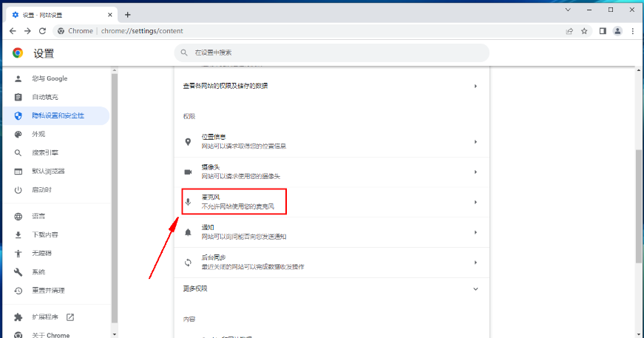Open 启动时 in sidebar
Screen dimensions: 644x338
click(56, 190)
